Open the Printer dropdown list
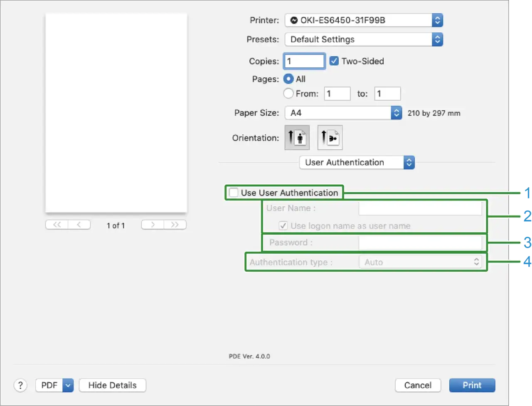This screenshot has width=532, height=406. coord(364,20)
